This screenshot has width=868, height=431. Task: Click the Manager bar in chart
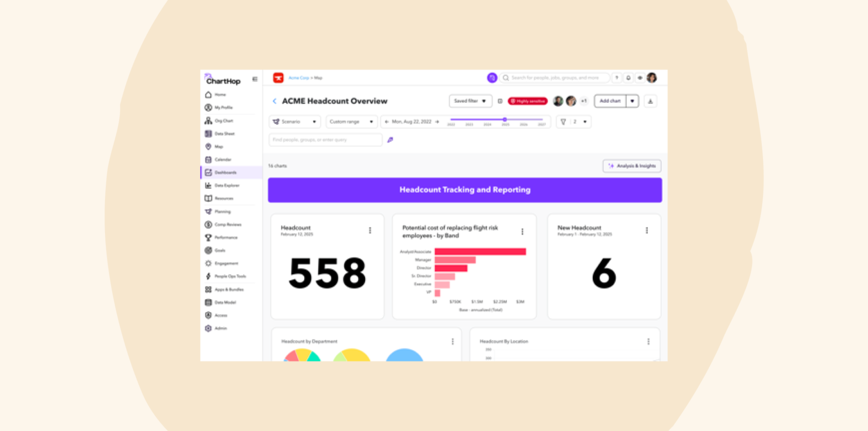pos(455,260)
